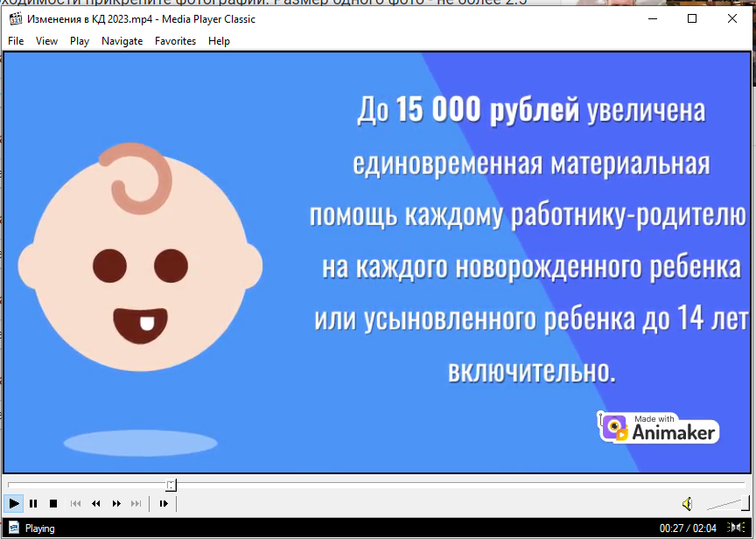Step forward one frame
Image resolution: width=756 pixels, height=539 pixels.
tap(164, 503)
